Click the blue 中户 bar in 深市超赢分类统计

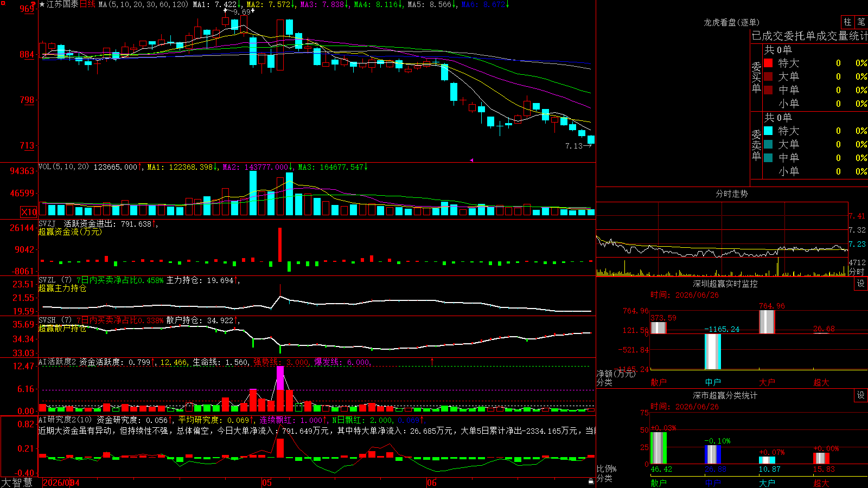point(713,454)
